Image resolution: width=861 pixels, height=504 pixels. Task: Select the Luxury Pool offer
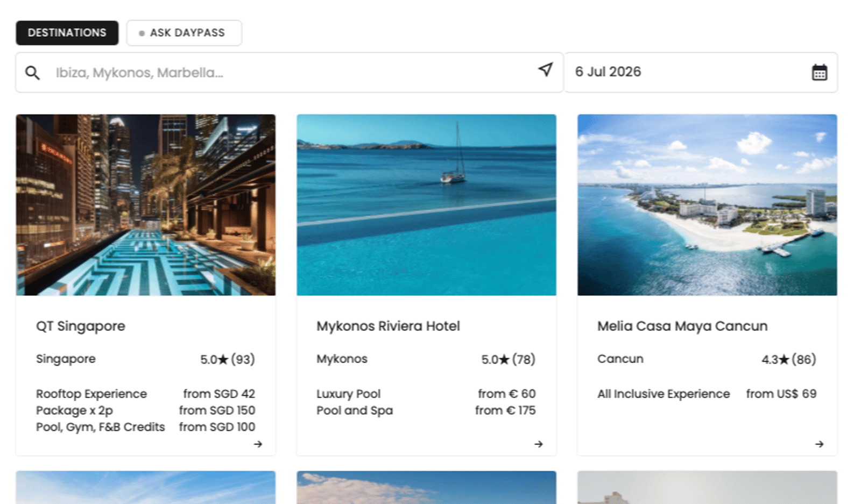click(x=348, y=394)
